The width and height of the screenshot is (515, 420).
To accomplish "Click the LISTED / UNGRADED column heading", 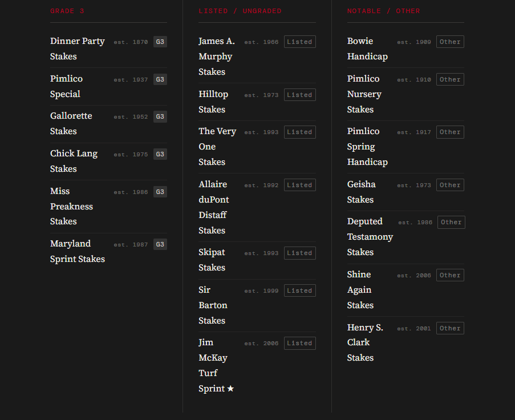I will (x=240, y=11).
